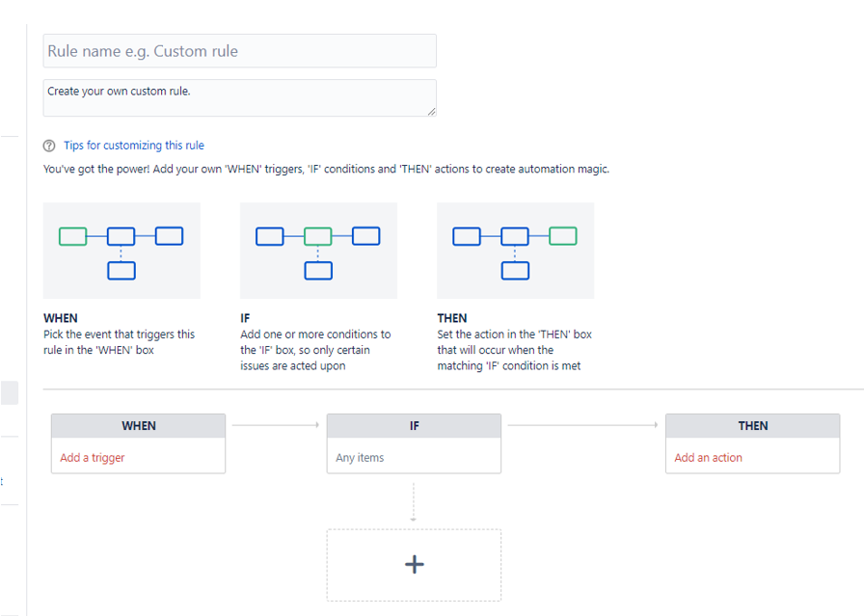Click the green box in the IF diagram
864x616 pixels.
tap(318, 236)
